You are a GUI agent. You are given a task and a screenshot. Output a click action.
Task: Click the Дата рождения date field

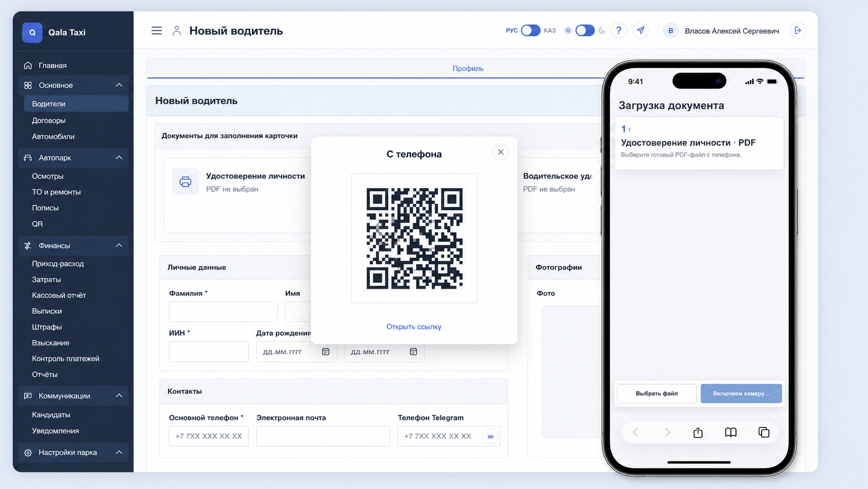(296, 352)
